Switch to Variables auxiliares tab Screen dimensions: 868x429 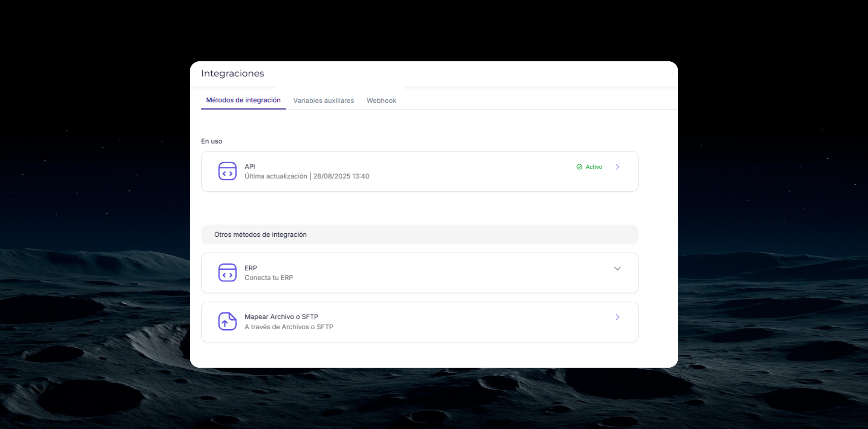323,100
